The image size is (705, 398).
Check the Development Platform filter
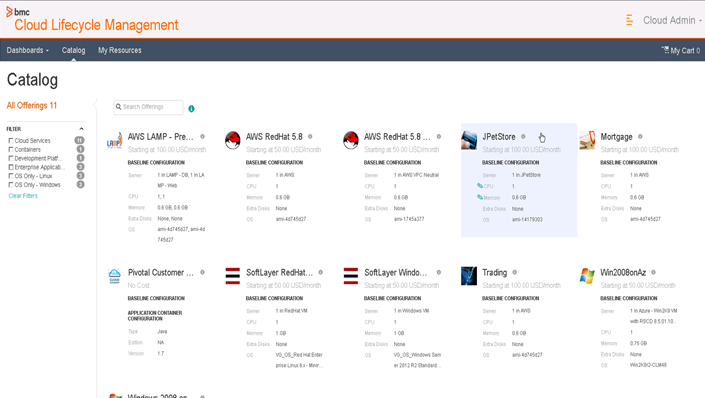click(x=11, y=158)
